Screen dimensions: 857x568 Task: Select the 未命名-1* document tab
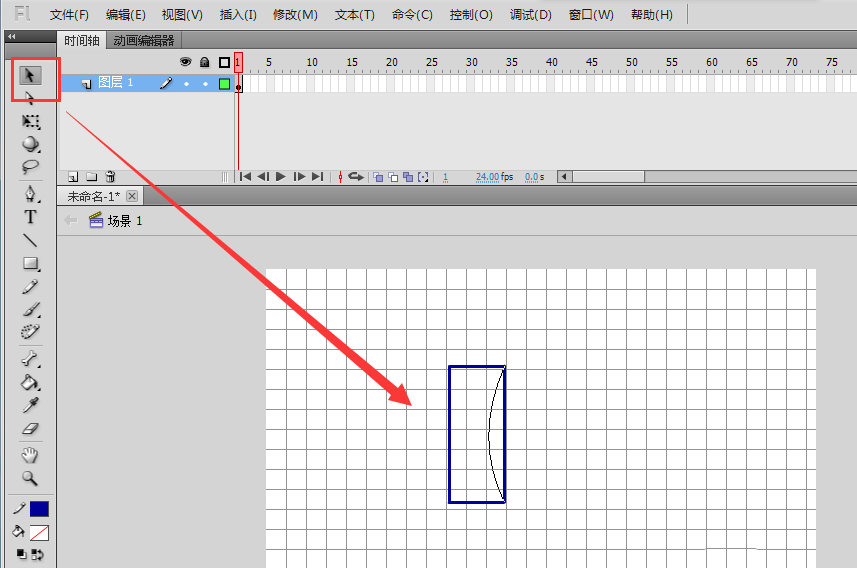point(93,196)
